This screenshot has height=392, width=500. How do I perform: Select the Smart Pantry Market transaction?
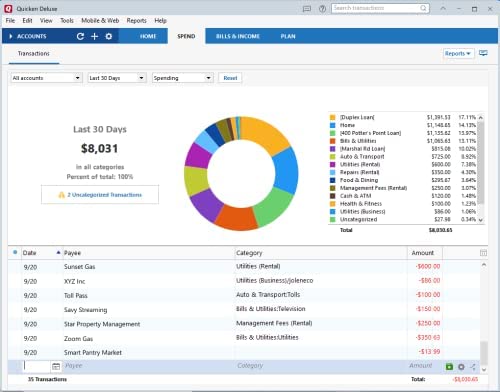pos(243,353)
